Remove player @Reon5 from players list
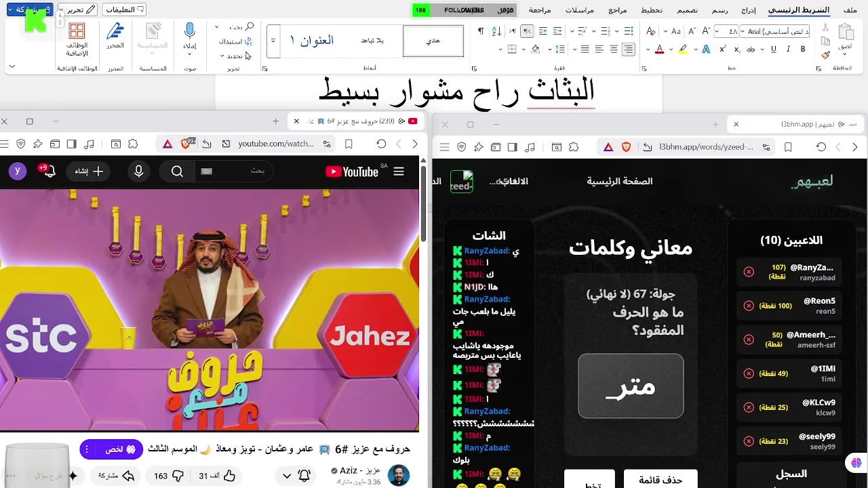The height and width of the screenshot is (488, 868). pos(749,306)
